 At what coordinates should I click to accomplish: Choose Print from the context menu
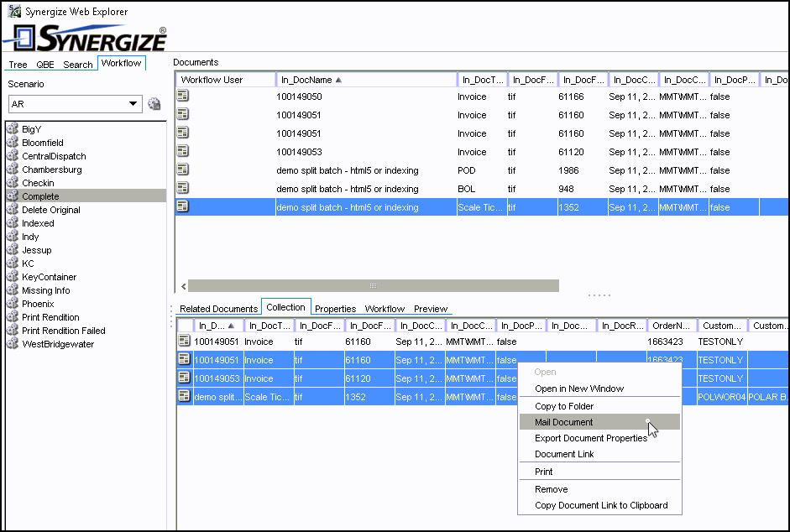point(599,472)
